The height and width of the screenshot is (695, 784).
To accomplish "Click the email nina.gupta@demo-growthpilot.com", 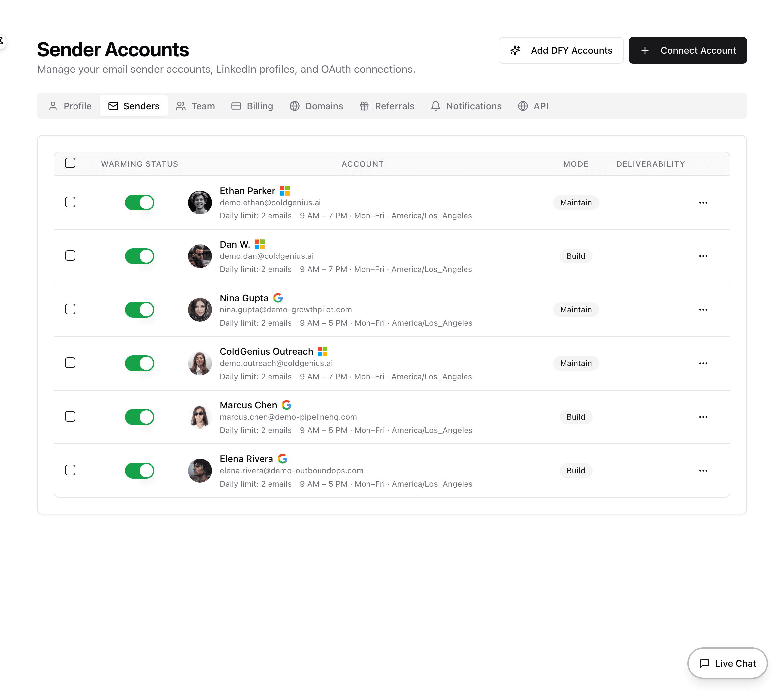I will point(286,310).
